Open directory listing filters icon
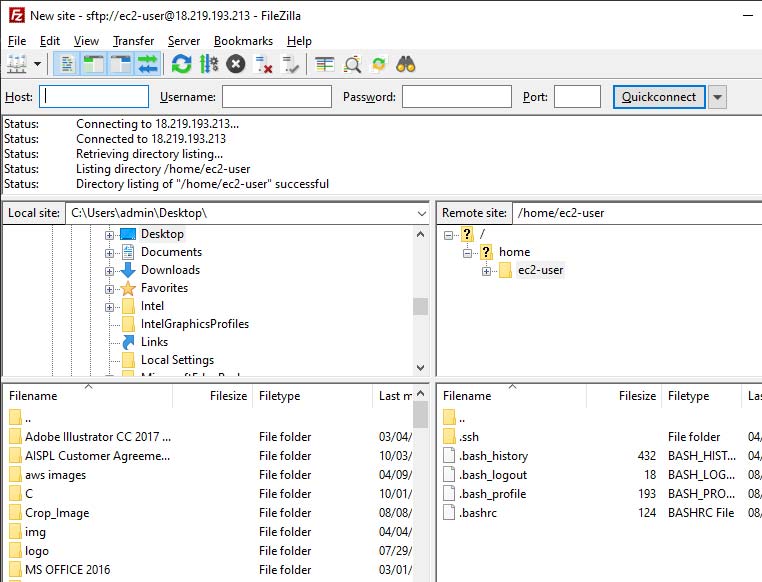The height and width of the screenshot is (582, 762). (325, 64)
